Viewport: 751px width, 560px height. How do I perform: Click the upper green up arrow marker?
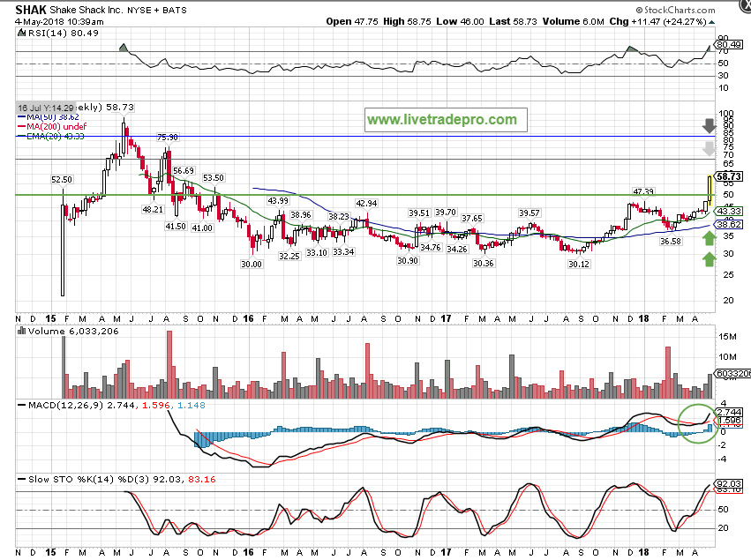(709, 235)
